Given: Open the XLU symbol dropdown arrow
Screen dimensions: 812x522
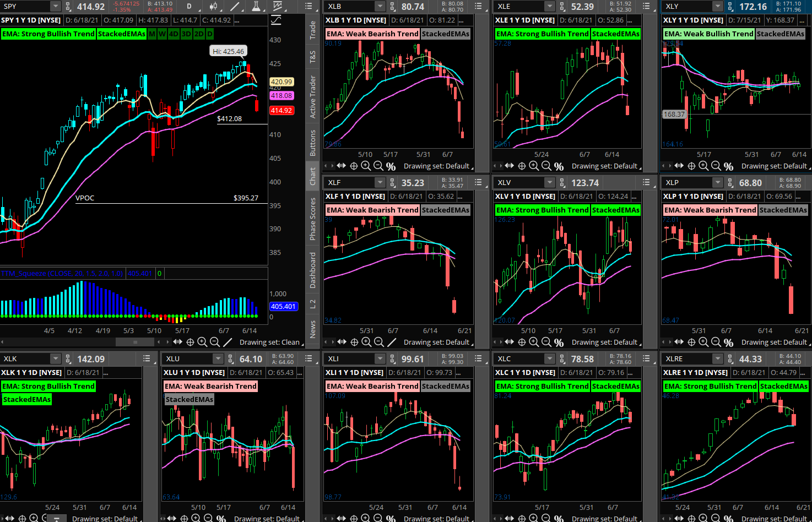Looking at the screenshot, I should (218, 359).
